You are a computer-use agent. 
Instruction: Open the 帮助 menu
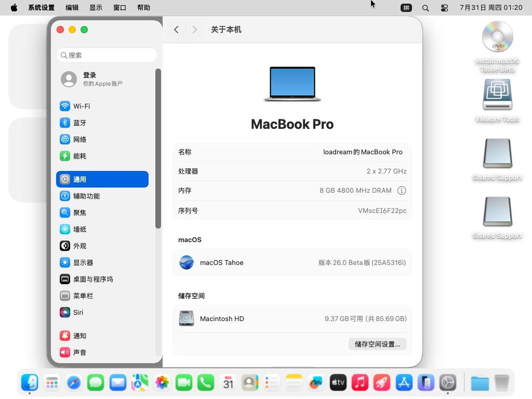143,7
